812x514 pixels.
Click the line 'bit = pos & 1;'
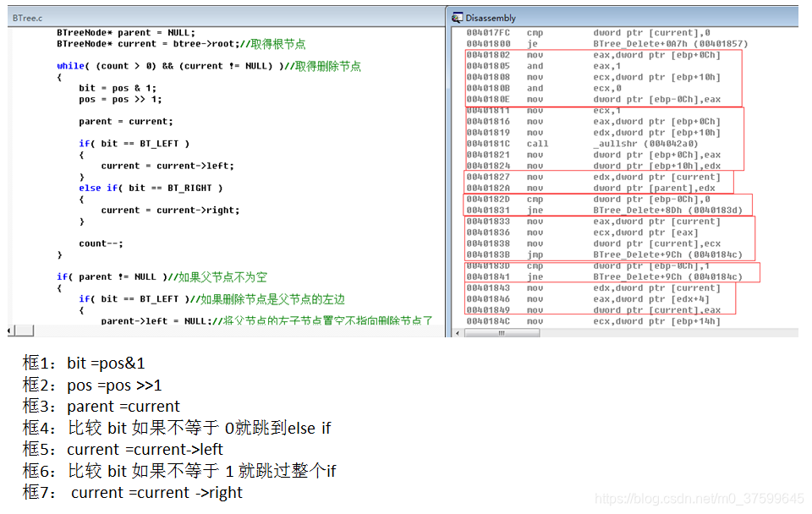coord(118,88)
